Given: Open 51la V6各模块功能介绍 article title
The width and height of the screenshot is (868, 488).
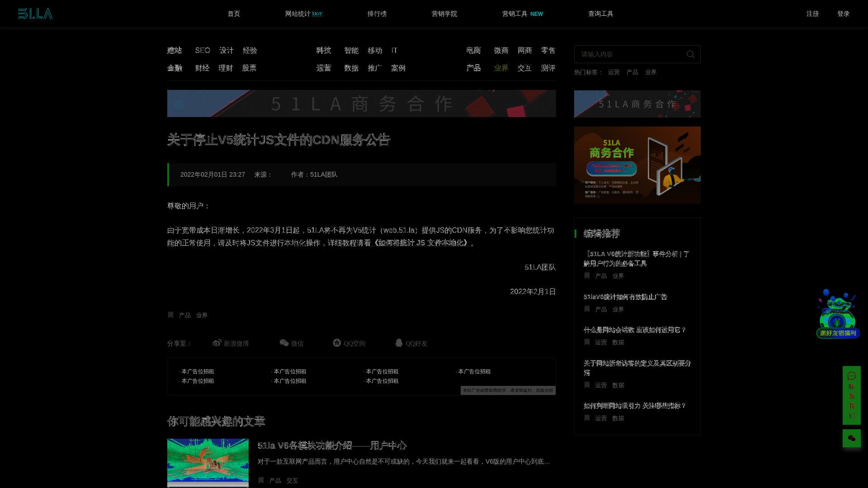Looking at the screenshot, I should [332, 446].
